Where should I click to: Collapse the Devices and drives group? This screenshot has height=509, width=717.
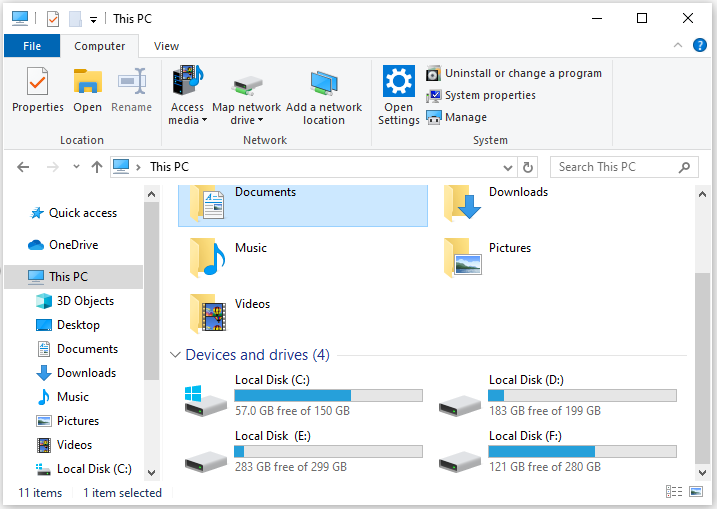[175, 355]
